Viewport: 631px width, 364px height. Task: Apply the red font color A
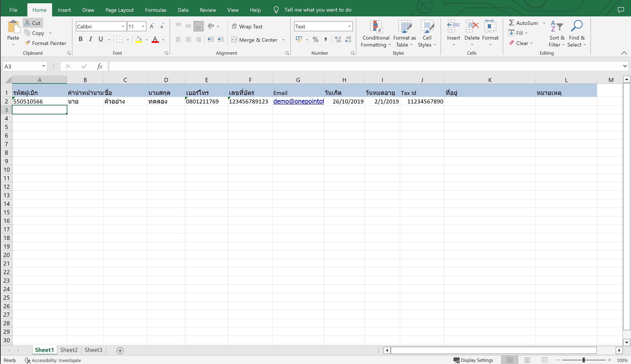click(155, 40)
